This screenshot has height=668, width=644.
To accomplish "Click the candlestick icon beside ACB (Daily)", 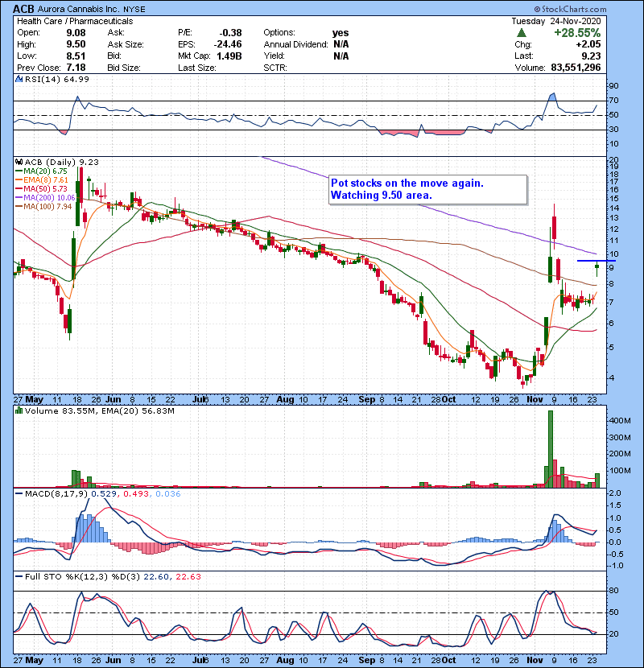I will click(19, 163).
